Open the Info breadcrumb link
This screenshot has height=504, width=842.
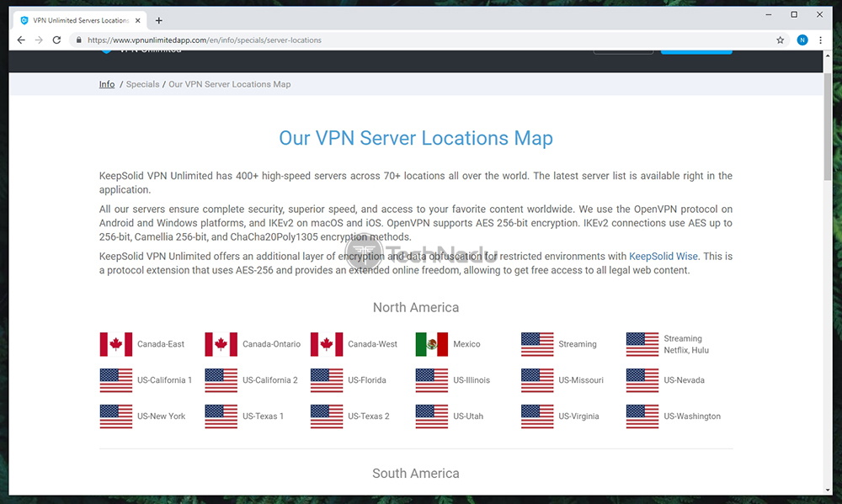coord(107,84)
